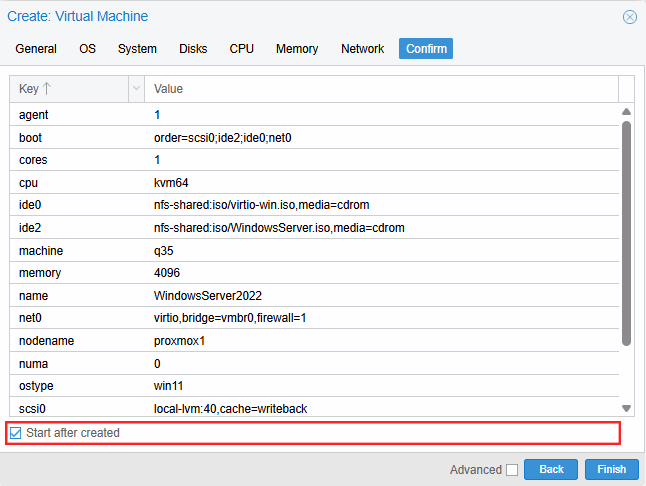Click the scrollbar up arrow
646x486 pixels.
[627, 112]
